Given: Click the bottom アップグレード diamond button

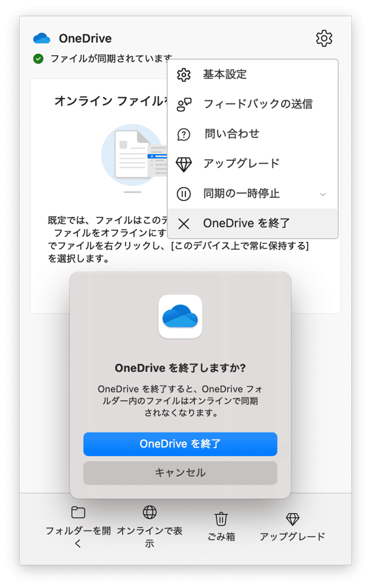Looking at the screenshot, I should (292, 527).
